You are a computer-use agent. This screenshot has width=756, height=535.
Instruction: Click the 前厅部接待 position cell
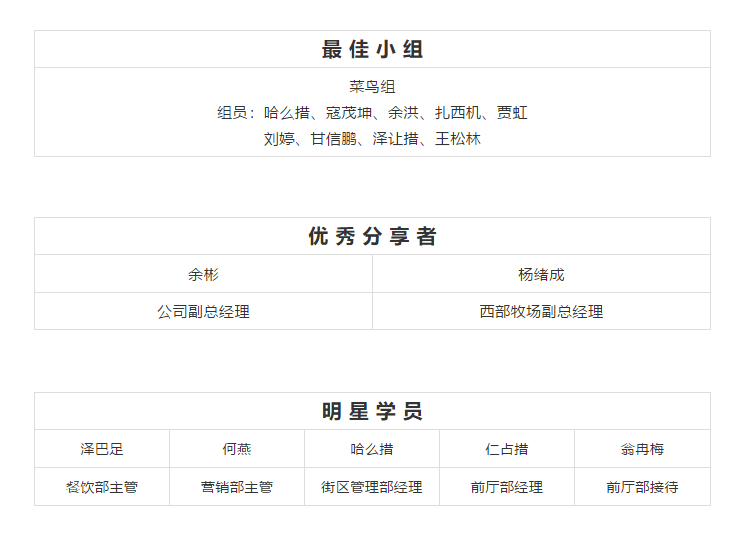(x=642, y=487)
